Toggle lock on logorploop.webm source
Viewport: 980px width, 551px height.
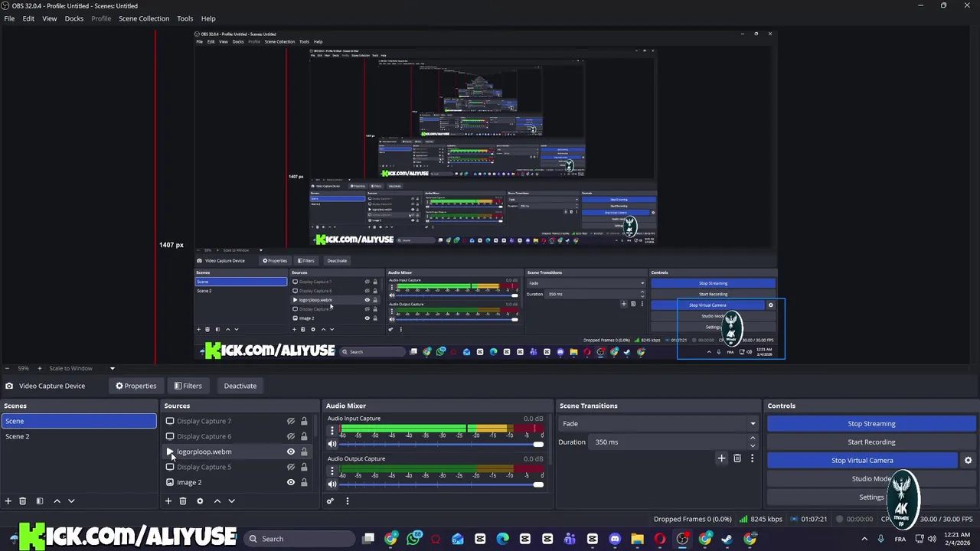click(304, 452)
